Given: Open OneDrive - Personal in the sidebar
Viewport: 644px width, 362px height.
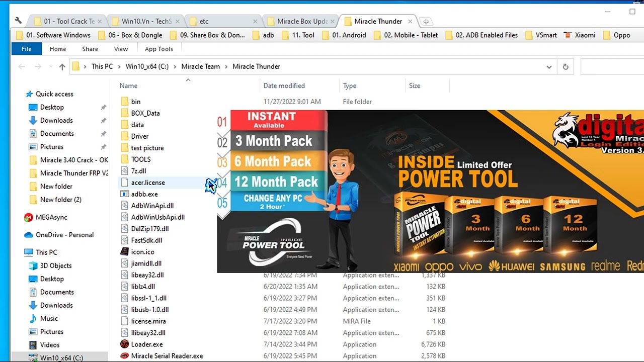Looking at the screenshot, I should coord(64,235).
